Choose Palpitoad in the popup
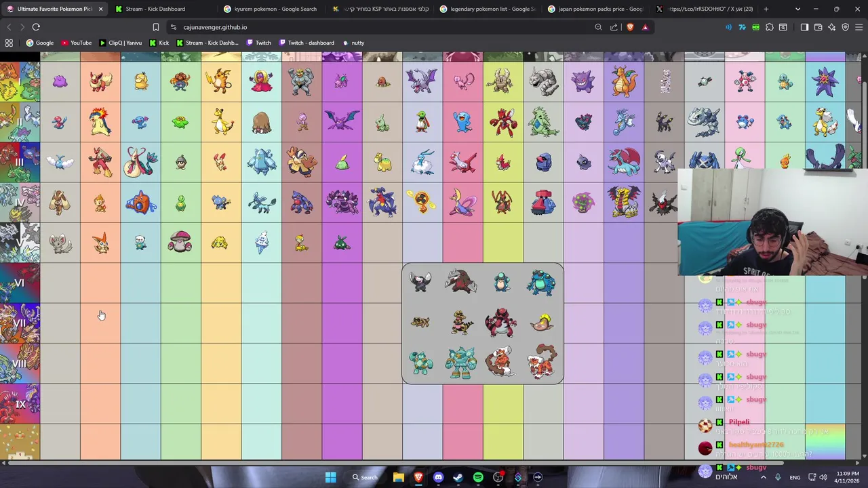 [x=501, y=283]
